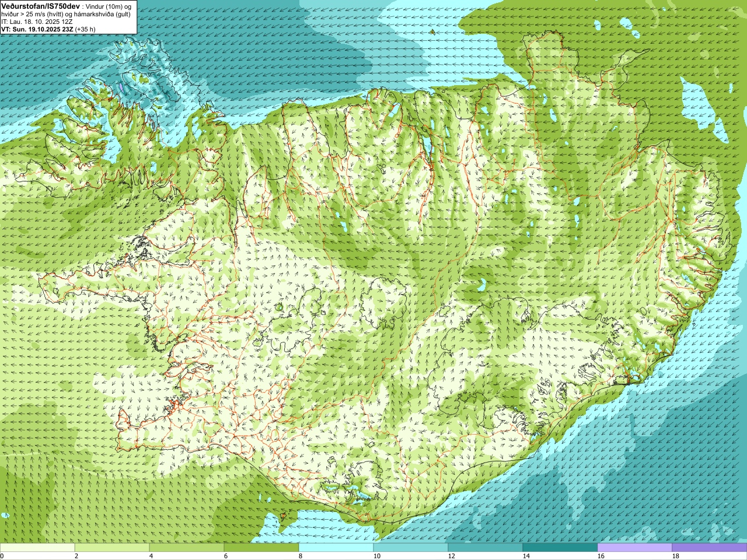
Task: Click the medium green 4–6 m/s swatch
Action: pos(187,548)
